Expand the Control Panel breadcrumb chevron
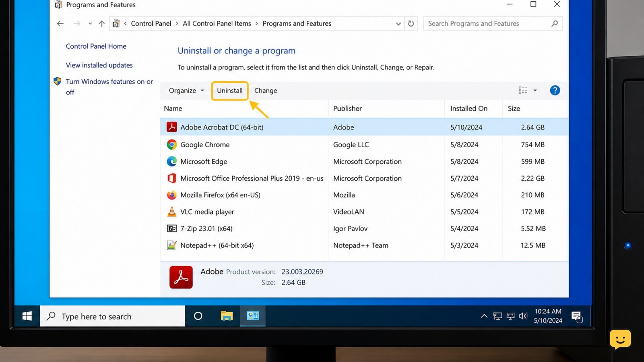The width and height of the screenshot is (644, 362). click(x=177, y=24)
